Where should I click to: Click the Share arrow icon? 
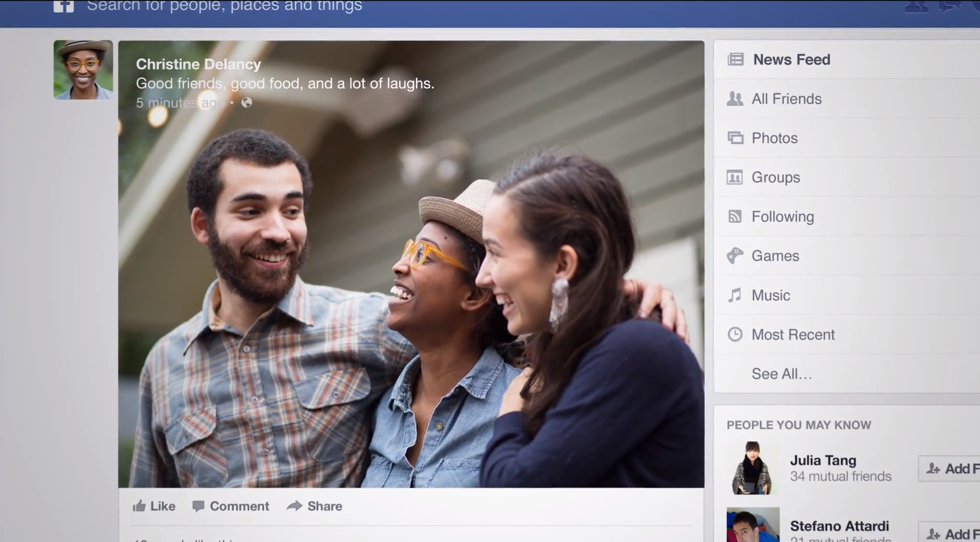point(294,506)
